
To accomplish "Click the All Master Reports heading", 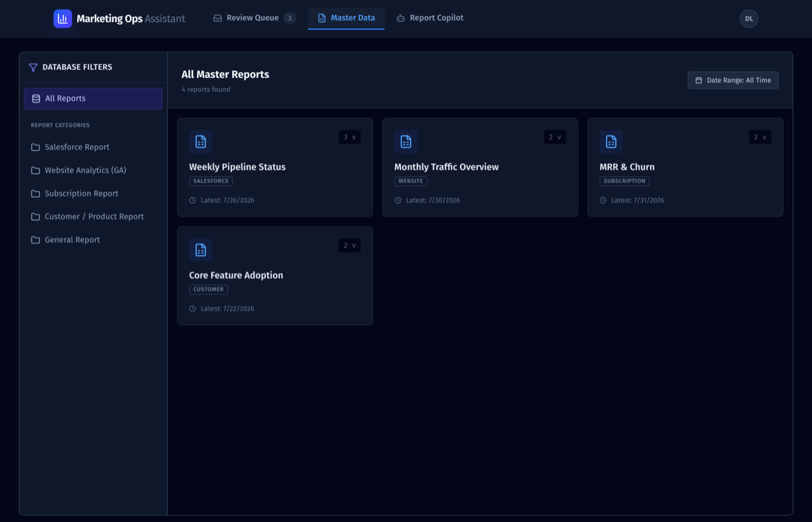I will [225, 74].
